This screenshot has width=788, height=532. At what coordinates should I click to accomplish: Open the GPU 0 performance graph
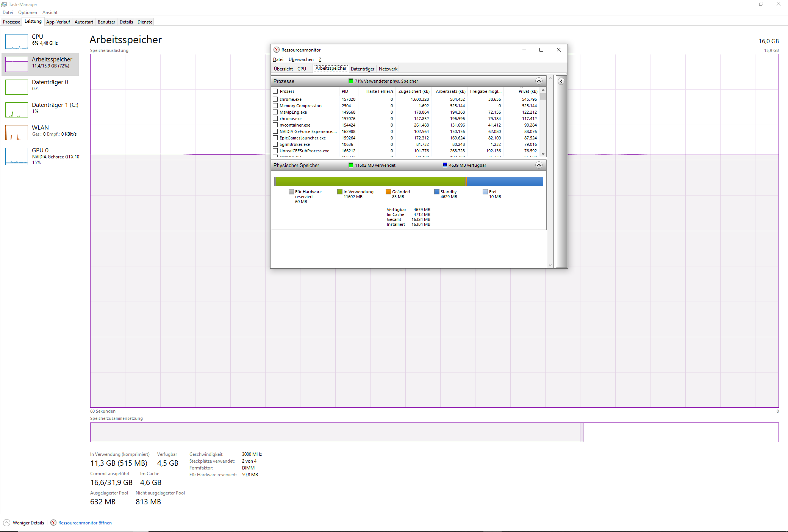pos(17,156)
